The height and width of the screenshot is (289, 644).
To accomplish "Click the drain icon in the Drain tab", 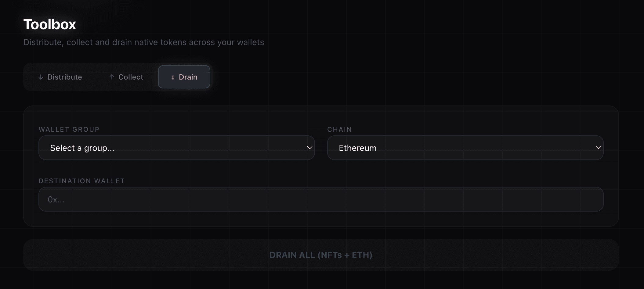I will [173, 77].
